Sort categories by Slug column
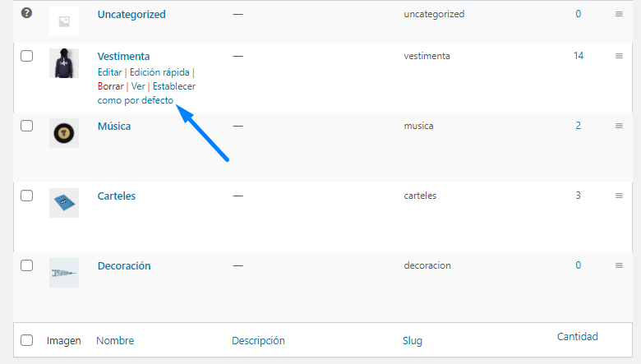Screen dimensions: 641x364 [413, 340]
